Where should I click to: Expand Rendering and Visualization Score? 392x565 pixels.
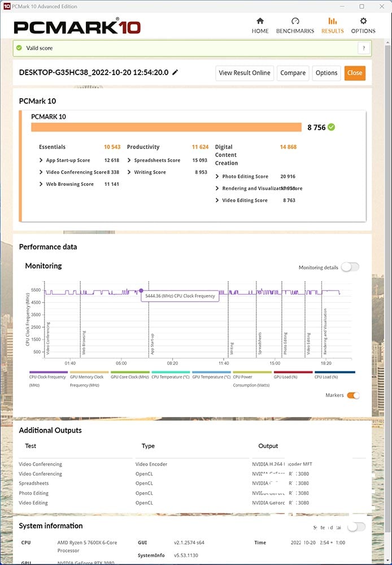pyautogui.click(x=217, y=189)
